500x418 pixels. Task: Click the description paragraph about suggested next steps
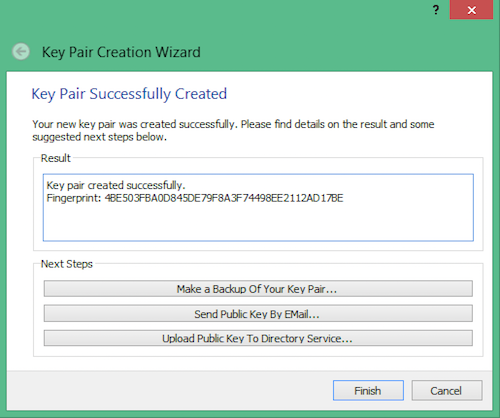(x=233, y=131)
